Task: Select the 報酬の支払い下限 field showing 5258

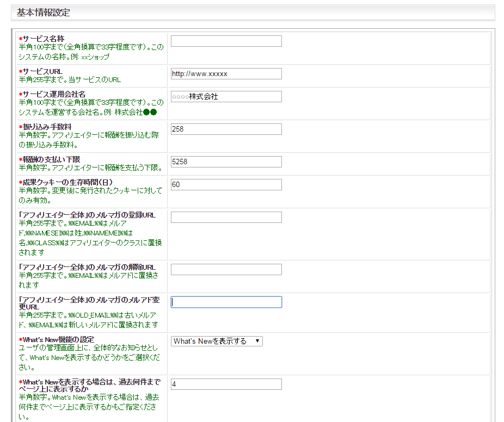Action: coord(226,162)
